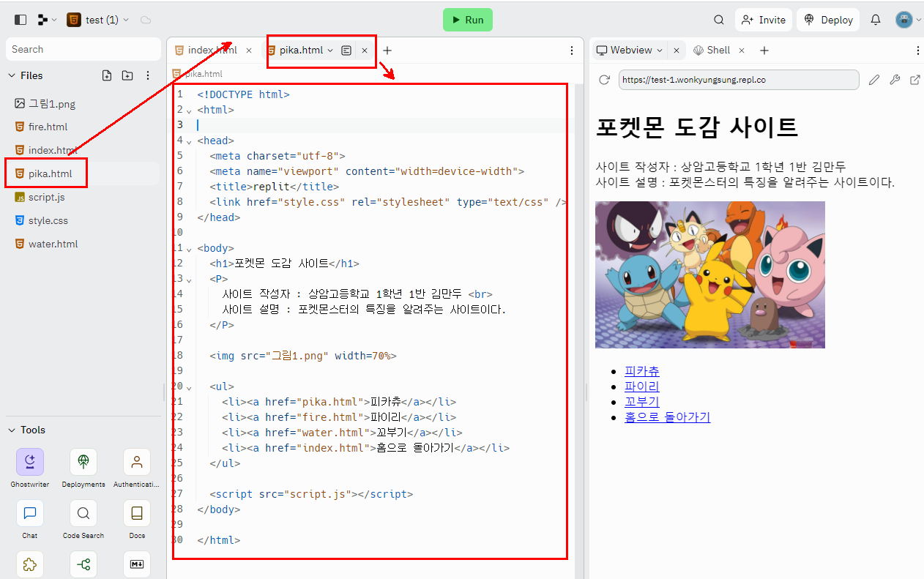Open webview devtools wrench icon
Viewport: 924px width, 579px height.
pos(895,80)
